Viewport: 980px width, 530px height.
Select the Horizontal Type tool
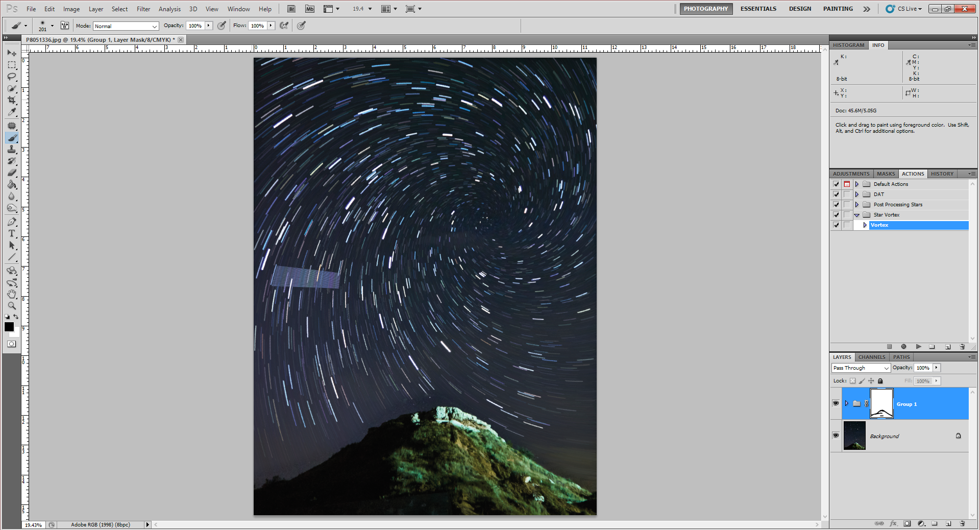click(12, 233)
